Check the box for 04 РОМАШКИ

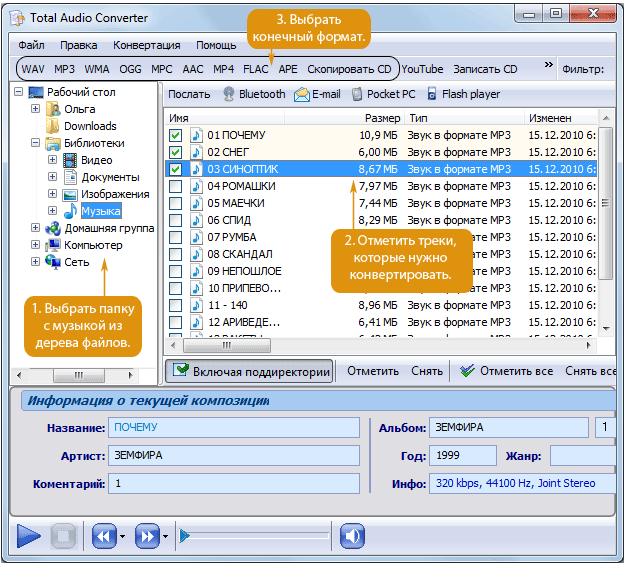(175, 186)
